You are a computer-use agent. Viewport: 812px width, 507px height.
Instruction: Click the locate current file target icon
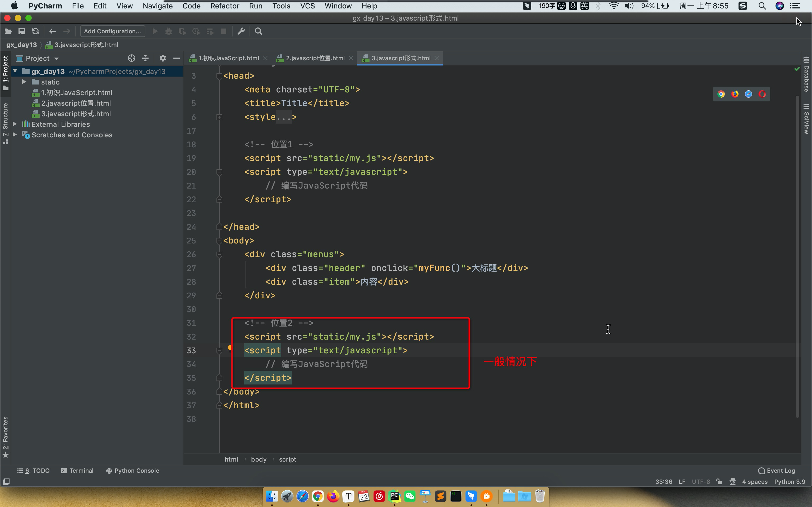click(131, 58)
